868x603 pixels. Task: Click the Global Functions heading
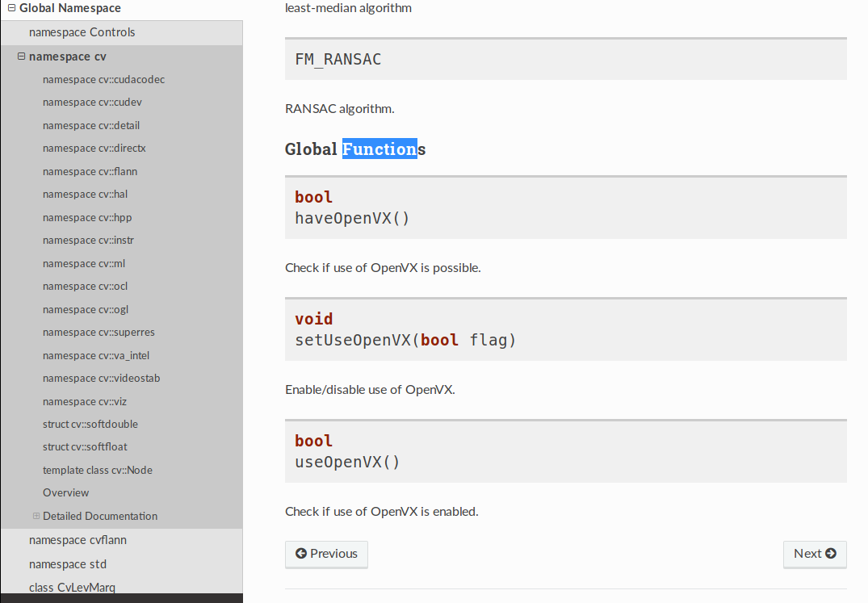(354, 149)
